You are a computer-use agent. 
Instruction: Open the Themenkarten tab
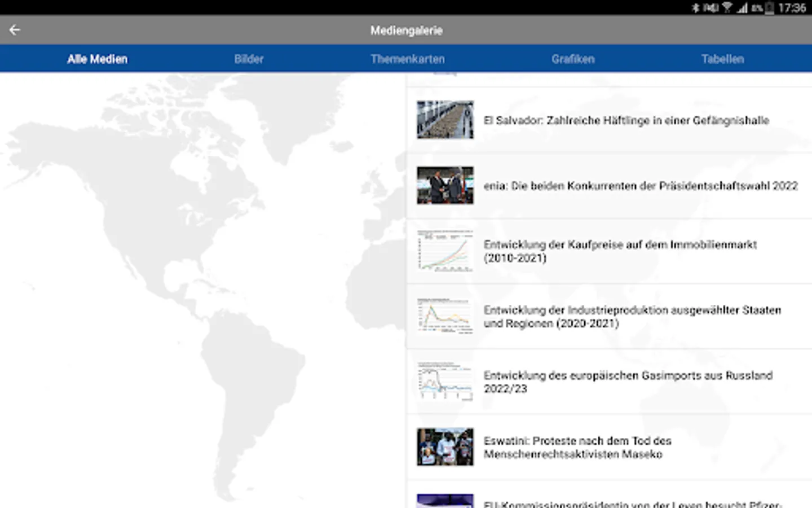[408, 59]
